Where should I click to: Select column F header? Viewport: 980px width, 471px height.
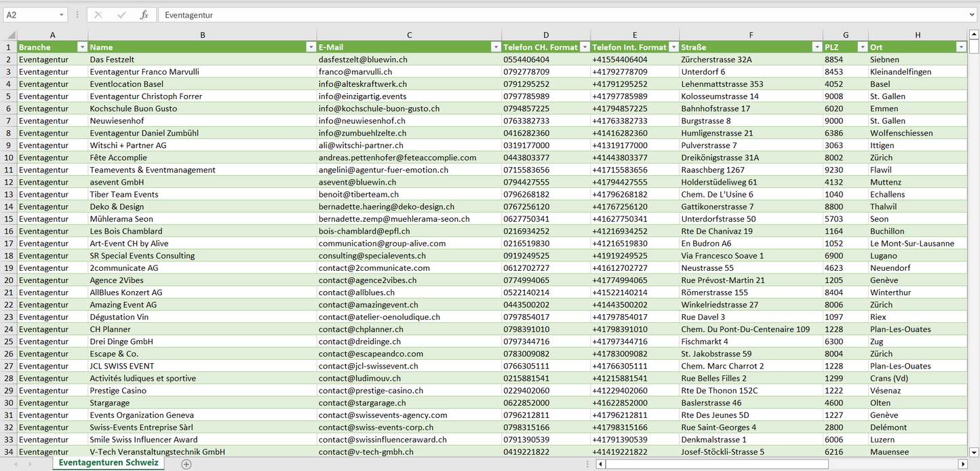[x=751, y=35]
